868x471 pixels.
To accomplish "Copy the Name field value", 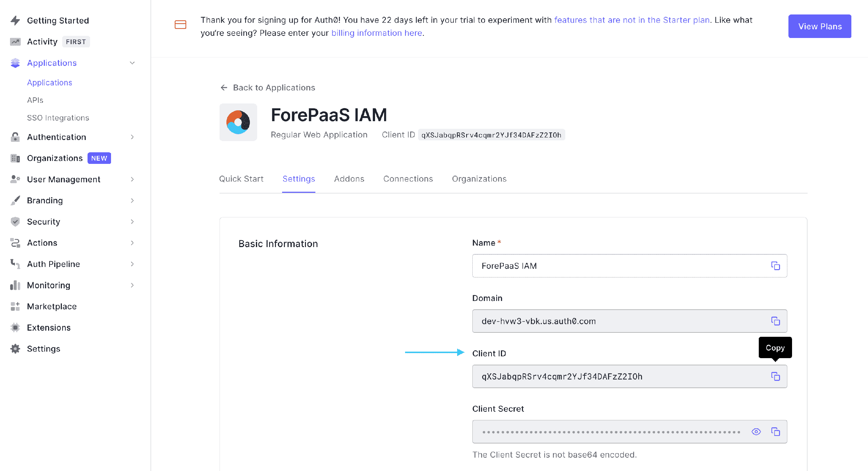I will (775, 266).
